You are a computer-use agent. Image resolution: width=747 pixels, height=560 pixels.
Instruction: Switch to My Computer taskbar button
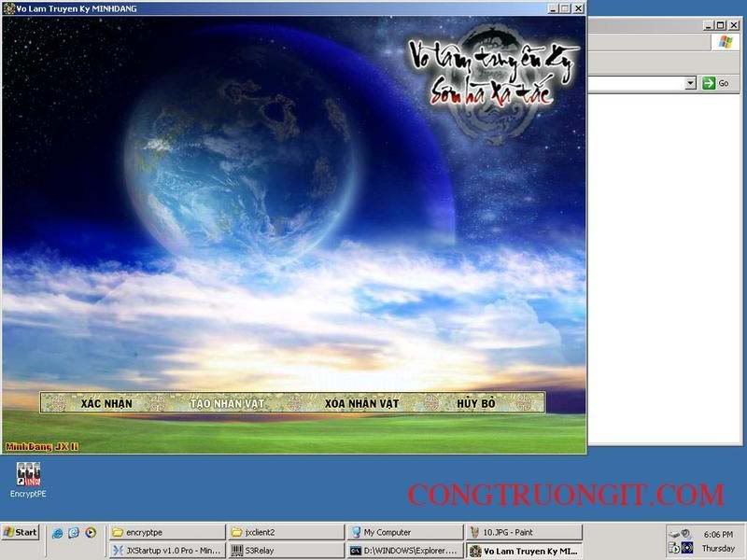click(x=405, y=532)
